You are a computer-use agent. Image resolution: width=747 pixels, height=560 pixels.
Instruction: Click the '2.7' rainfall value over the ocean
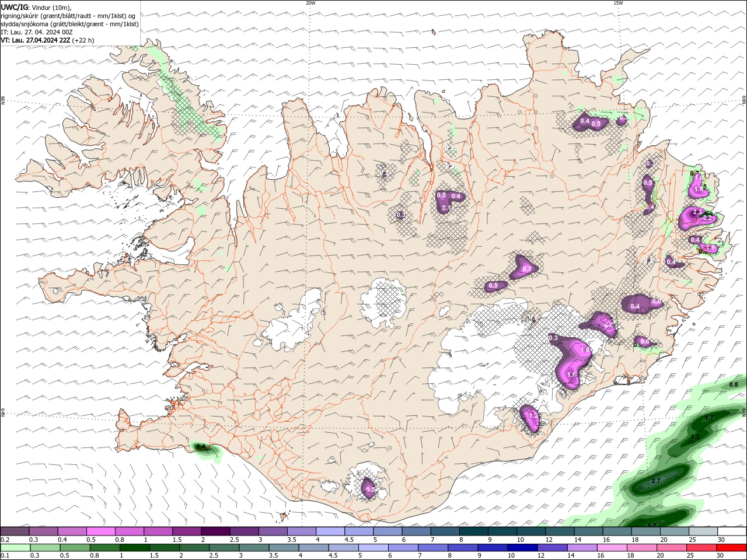tap(655, 481)
